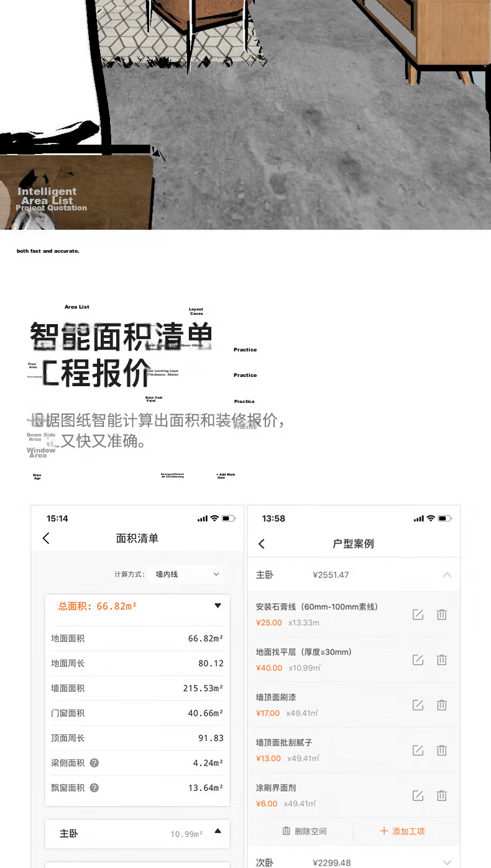This screenshot has width=491, height=868.
Task: Edit the 涂刷界面剂 work item
Action: coord(418,796)
